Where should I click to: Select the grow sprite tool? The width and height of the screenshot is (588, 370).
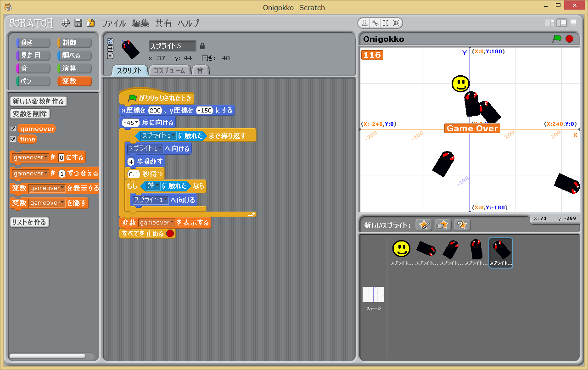pyautogui.click(x=386, y=22)
